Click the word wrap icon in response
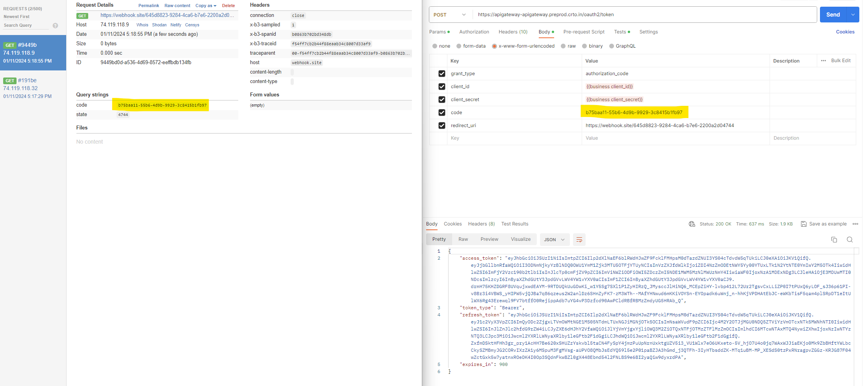The width and height of the screenshot is (868, 386). (579, 240)
